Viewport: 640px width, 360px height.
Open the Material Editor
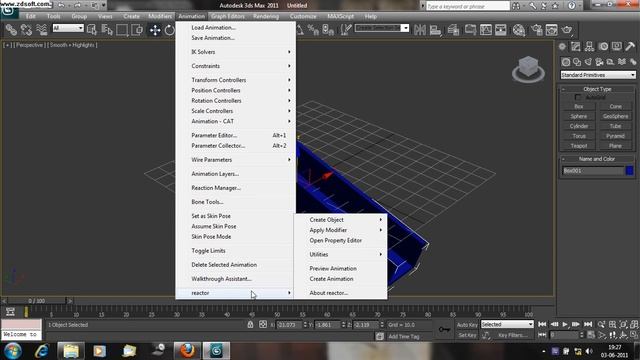click(x=519, y=30)
